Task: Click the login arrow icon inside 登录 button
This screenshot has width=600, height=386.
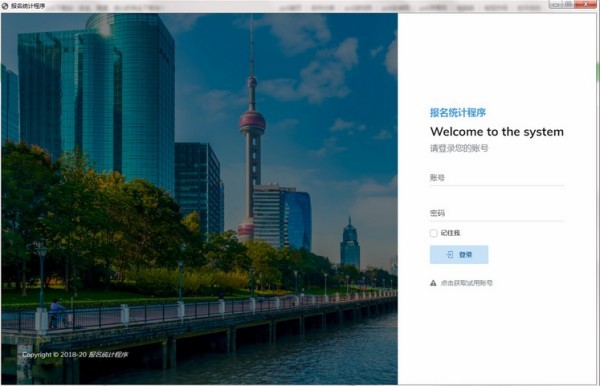Action: pos(450,254)
